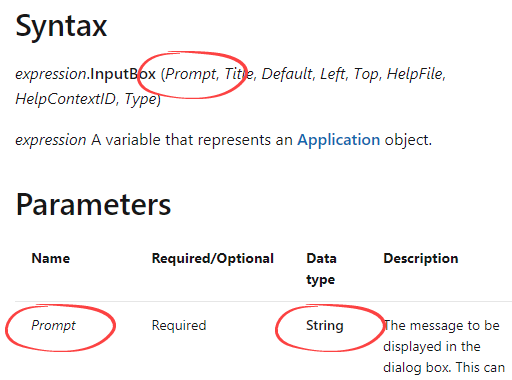The image size is (512, 380).
Task: Click the String data type cell
Action: pyautogui.click(x=325, y=325)
